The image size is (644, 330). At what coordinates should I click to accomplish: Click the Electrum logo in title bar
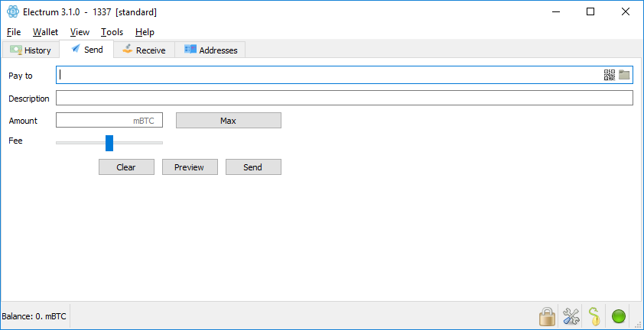pyautogui.click(x=13, y=12)
